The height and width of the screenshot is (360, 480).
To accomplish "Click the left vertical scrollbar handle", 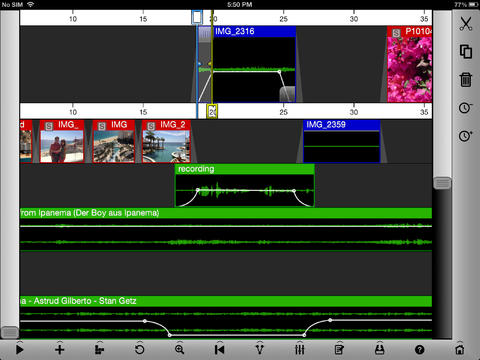I will (10, 332).
